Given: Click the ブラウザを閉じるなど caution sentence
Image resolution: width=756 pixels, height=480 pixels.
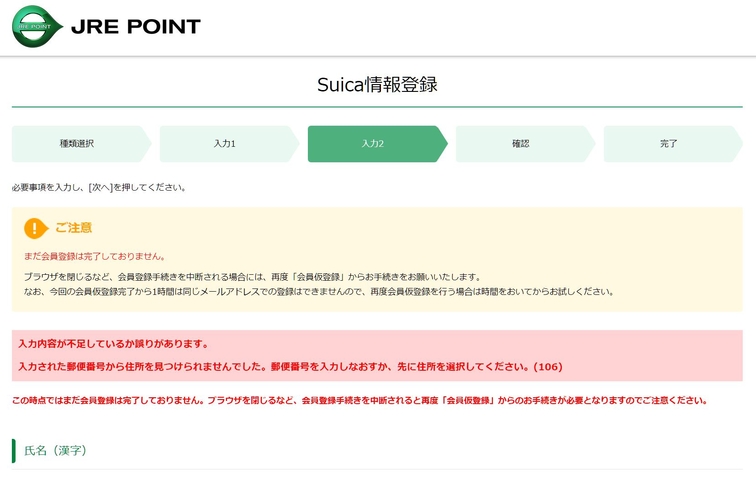Looking at the screenshot, I should [x=253, y=277].
